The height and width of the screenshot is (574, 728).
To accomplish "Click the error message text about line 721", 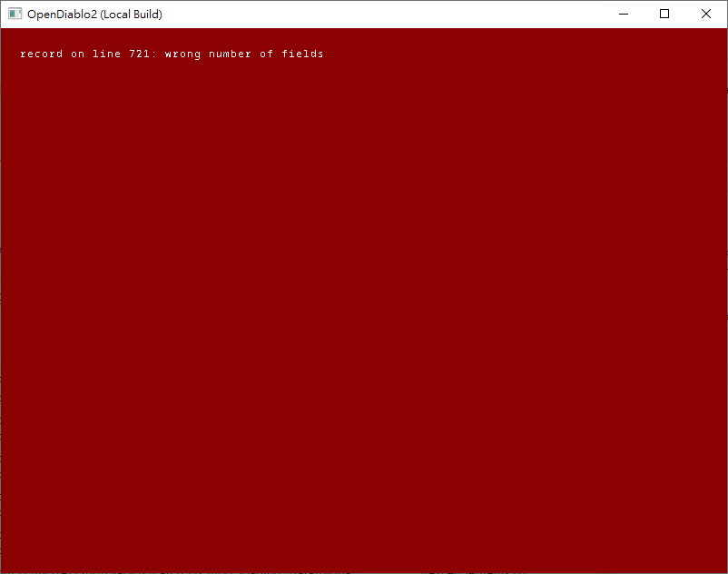I will (171, 54).
